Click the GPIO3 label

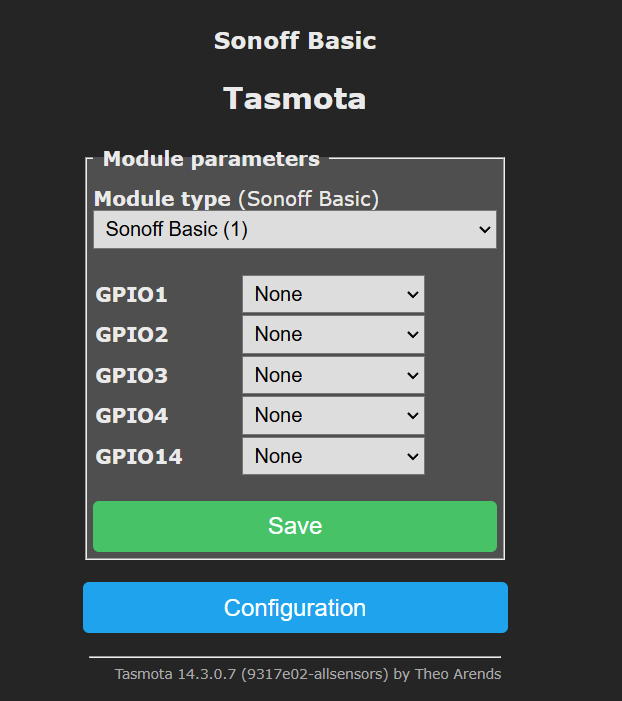pyautogui.click(x=132, y=376)
